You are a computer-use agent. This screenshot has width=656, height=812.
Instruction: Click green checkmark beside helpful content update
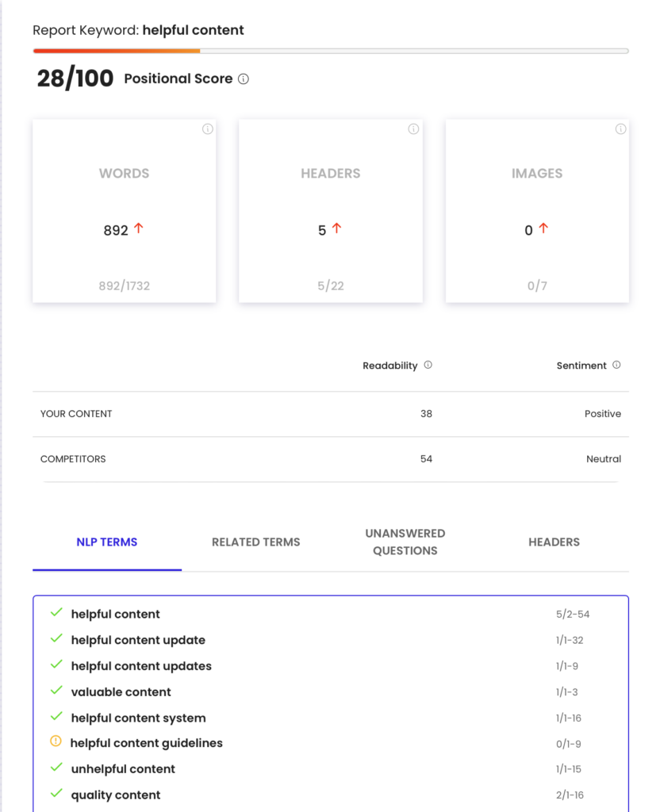[x=56, y=639]
